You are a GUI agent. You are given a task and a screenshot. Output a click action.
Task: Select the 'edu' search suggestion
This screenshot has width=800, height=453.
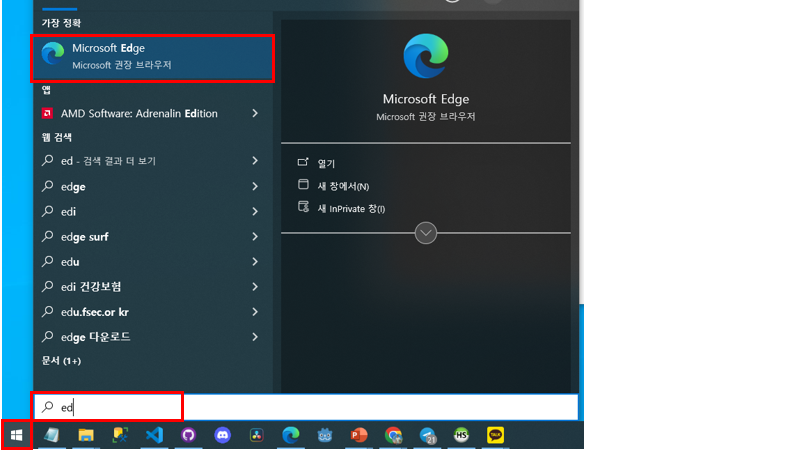[x=153, y=262]
